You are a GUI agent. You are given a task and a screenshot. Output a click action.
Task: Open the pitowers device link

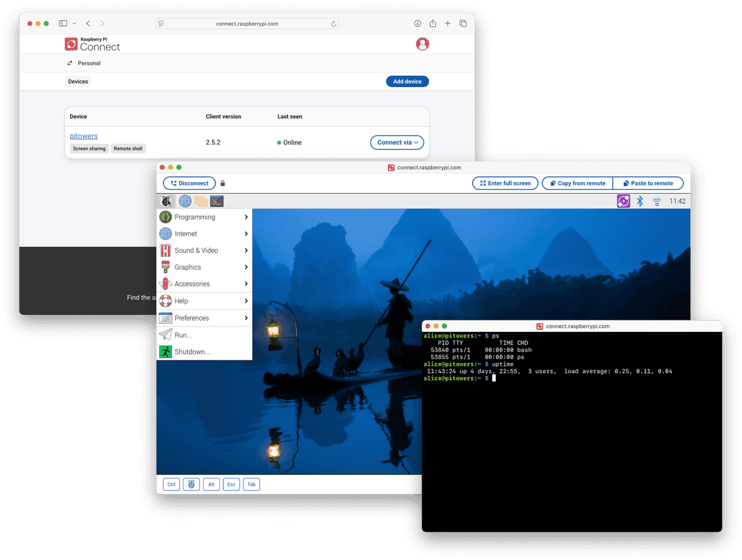pos(83,136)
